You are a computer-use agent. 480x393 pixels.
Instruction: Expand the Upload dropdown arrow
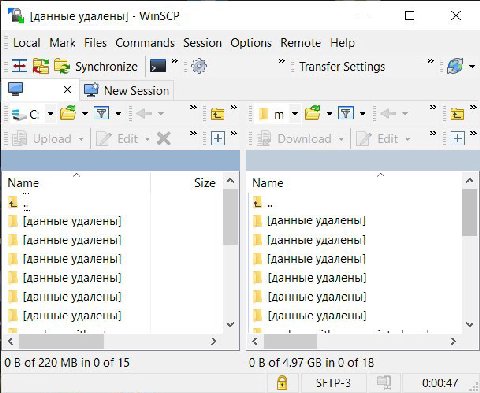coord(81,139)
